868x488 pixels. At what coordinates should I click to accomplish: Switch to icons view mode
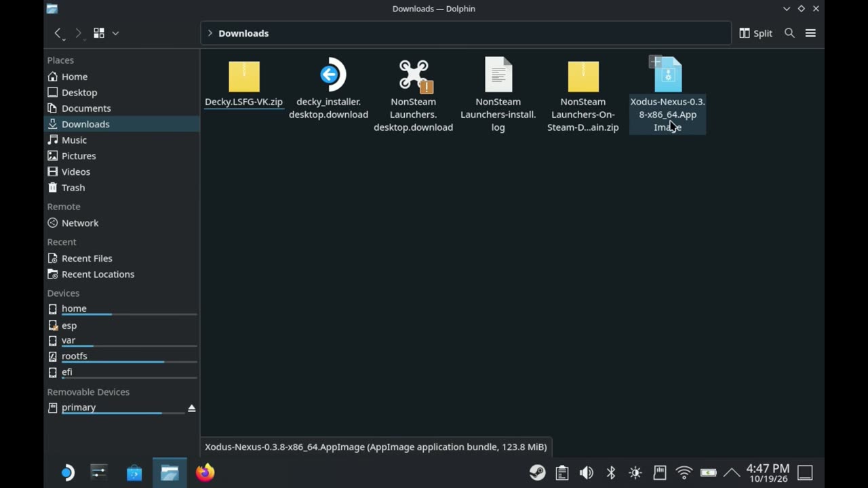pyautogui.click(x=99, y=33)
